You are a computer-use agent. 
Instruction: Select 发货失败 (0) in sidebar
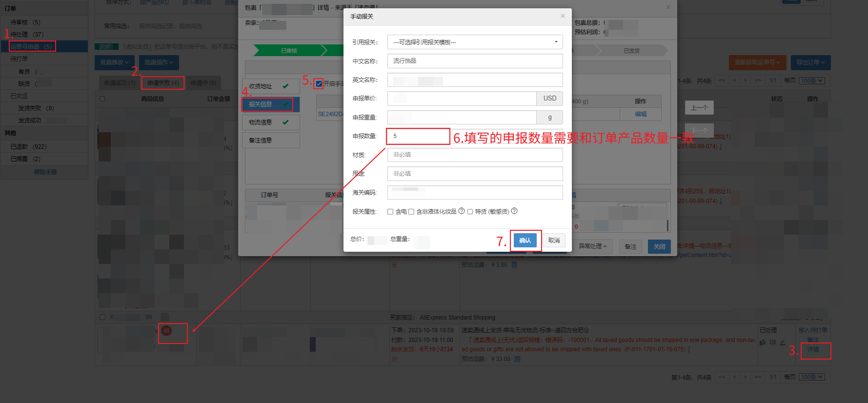point(44,108)
